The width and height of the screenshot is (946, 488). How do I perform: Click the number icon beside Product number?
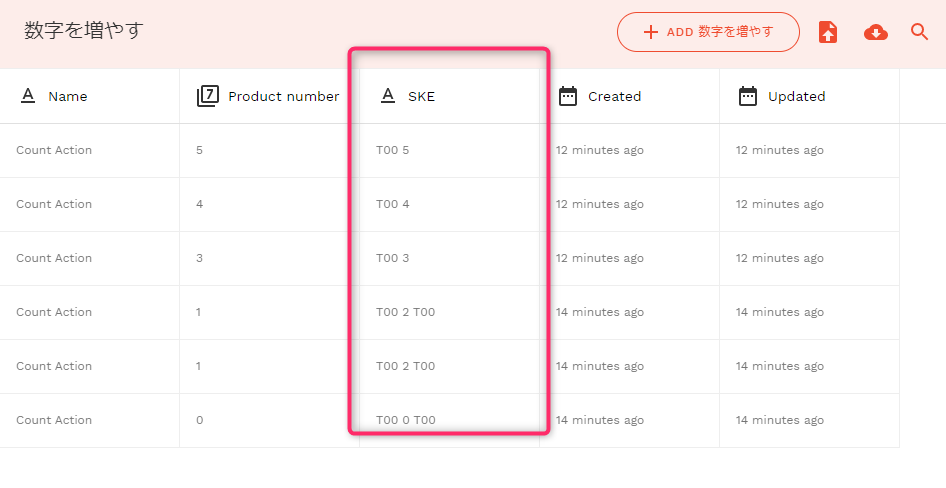coord(208,96)
